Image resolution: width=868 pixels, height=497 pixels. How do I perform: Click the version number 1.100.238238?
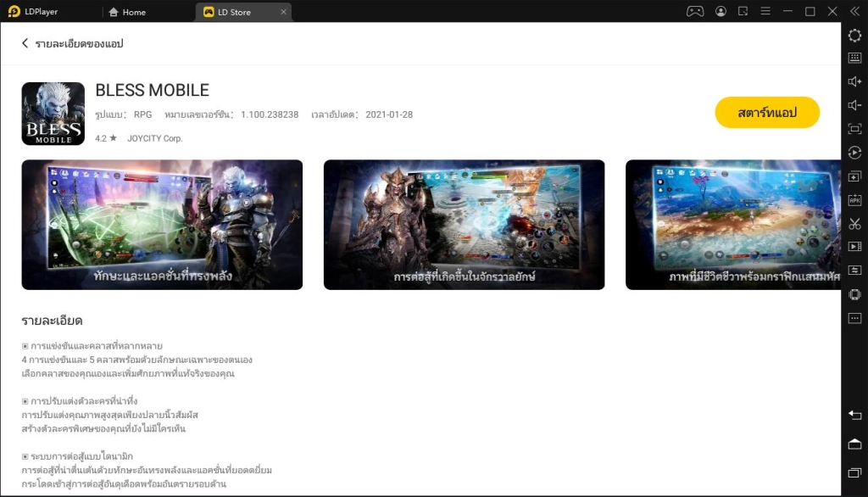pyautogui.click(x=270, y=114)
